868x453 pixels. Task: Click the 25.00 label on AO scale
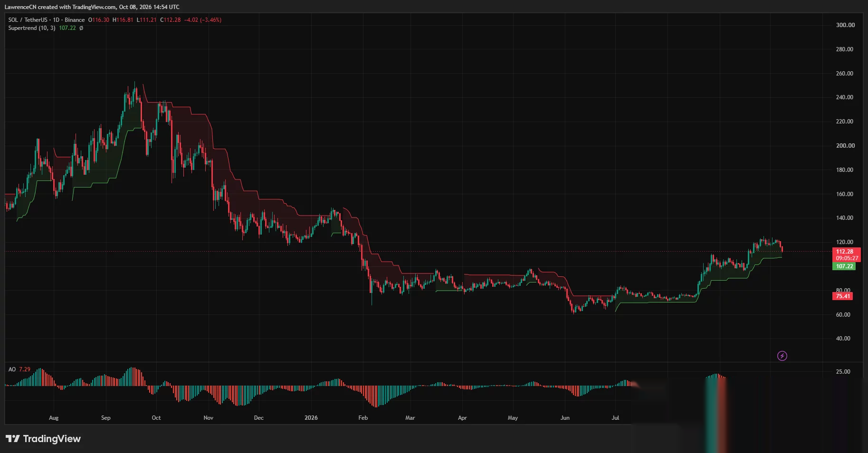[x=843, y=372]
